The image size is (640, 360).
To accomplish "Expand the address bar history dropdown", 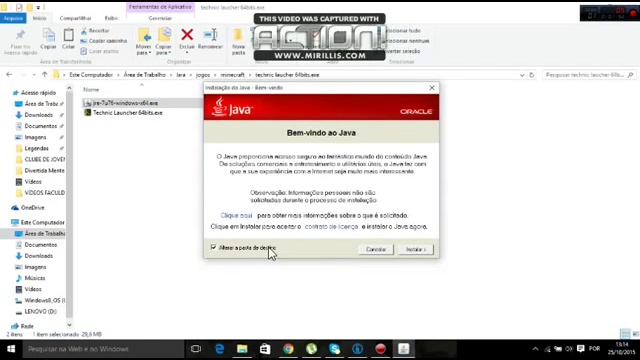I will [x=522, y=75].
